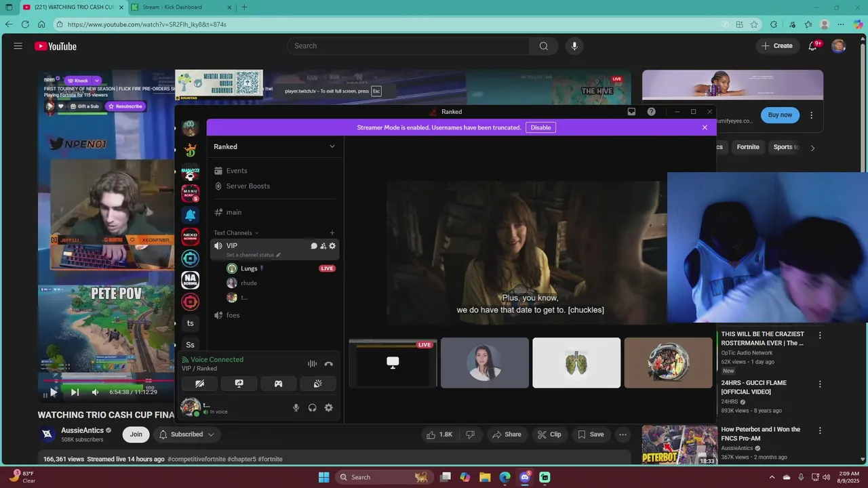This screenshot has height=488, width=868.
Task: Dislike the YouTube video
Action: (471, 434)
